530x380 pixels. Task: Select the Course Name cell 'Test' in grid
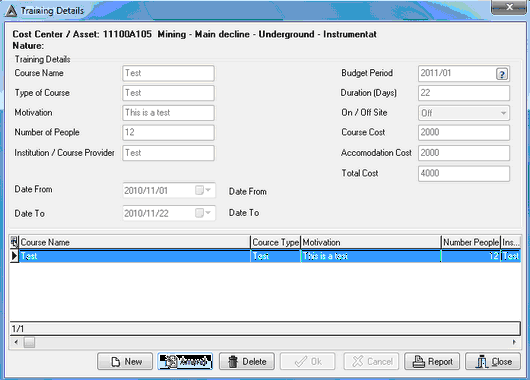coord(135,256)
